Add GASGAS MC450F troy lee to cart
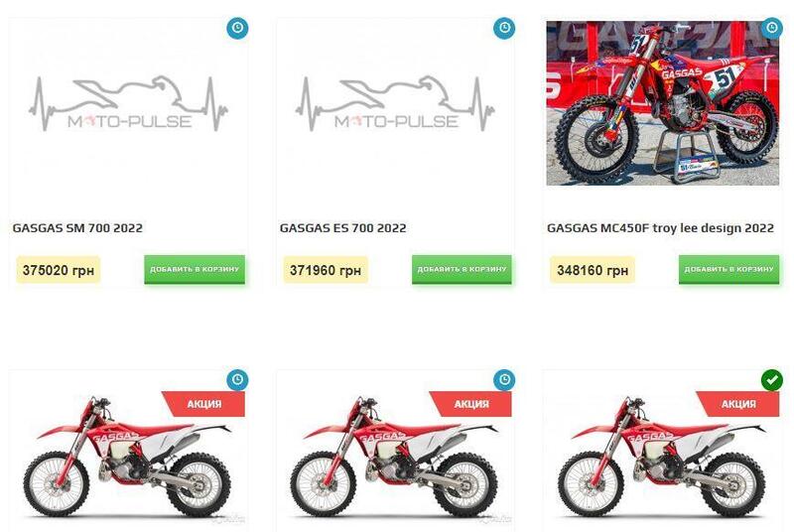Screen dimensions: 794x532 (729, 269)
